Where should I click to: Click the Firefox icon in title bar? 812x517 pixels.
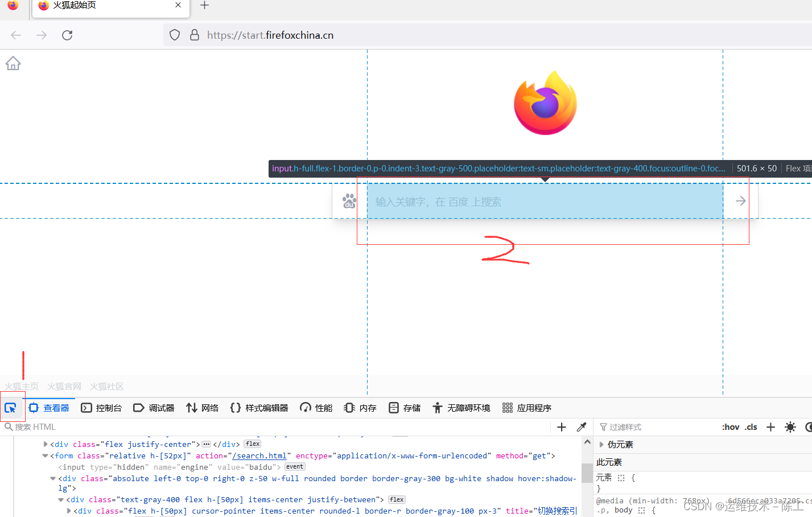(13, 5)
